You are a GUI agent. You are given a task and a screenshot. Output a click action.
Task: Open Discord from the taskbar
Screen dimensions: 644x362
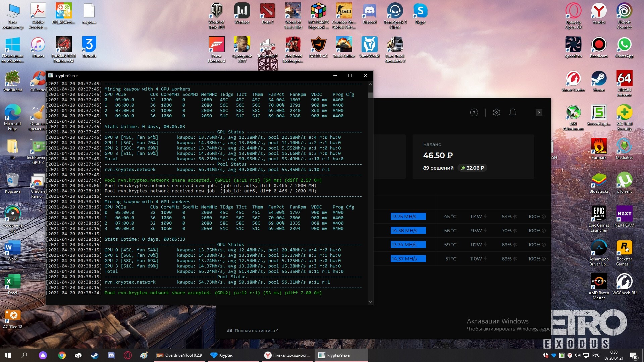click(x=111, y=355)
